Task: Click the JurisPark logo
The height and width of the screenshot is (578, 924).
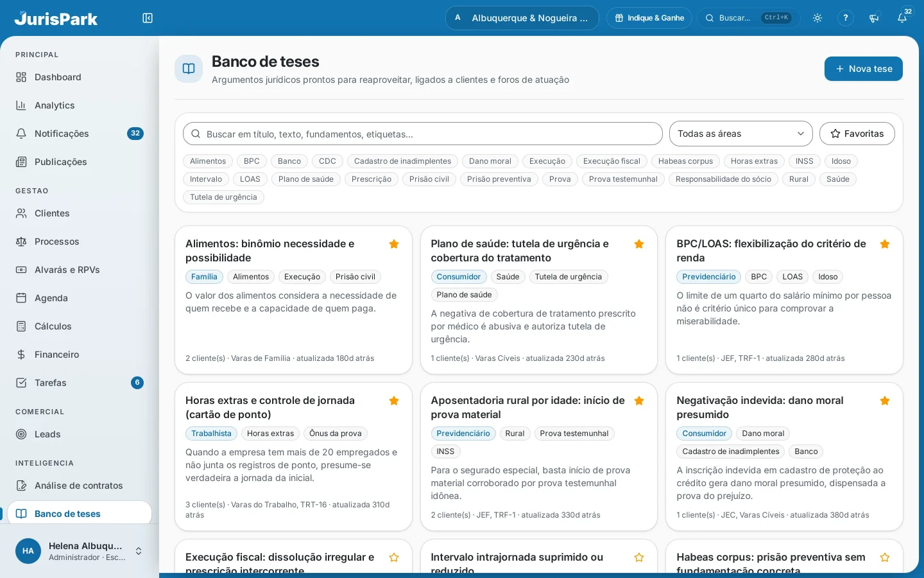Action: click(56, 19)
